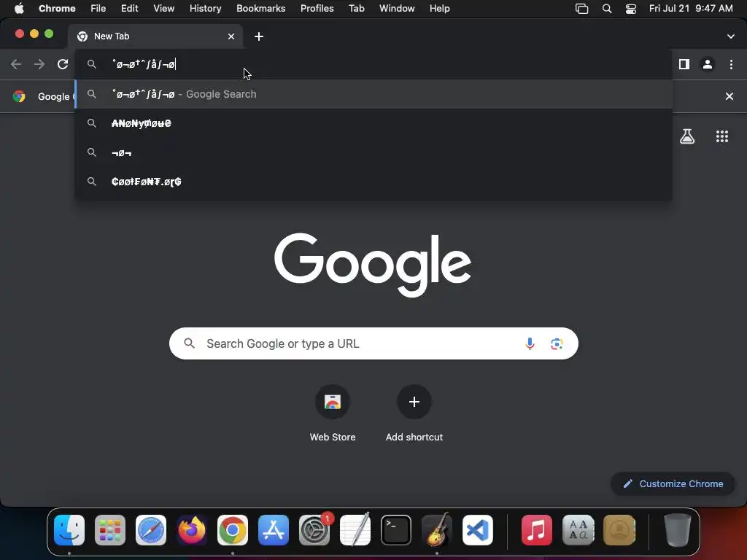Image resolution: width=747 pixels, height=560 pixels.
Task: Open System Settings from the Dock
Action: (314, 530)
